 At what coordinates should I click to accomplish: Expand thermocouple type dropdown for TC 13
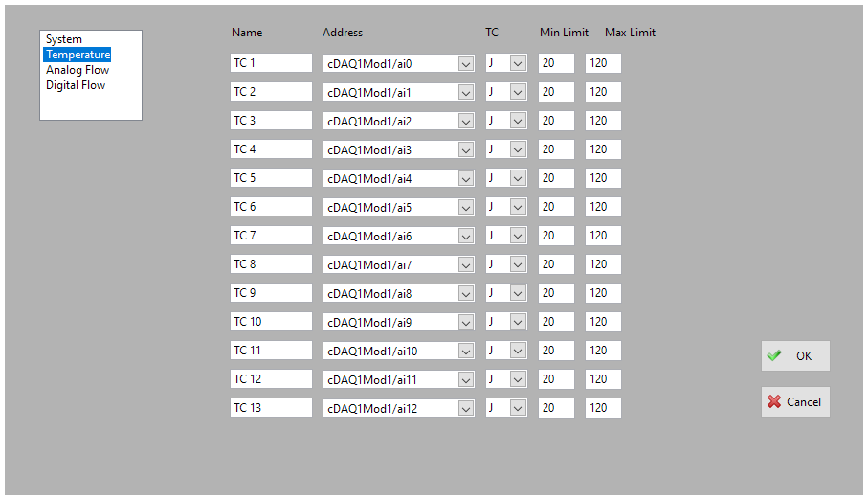(x=518, y=408)
